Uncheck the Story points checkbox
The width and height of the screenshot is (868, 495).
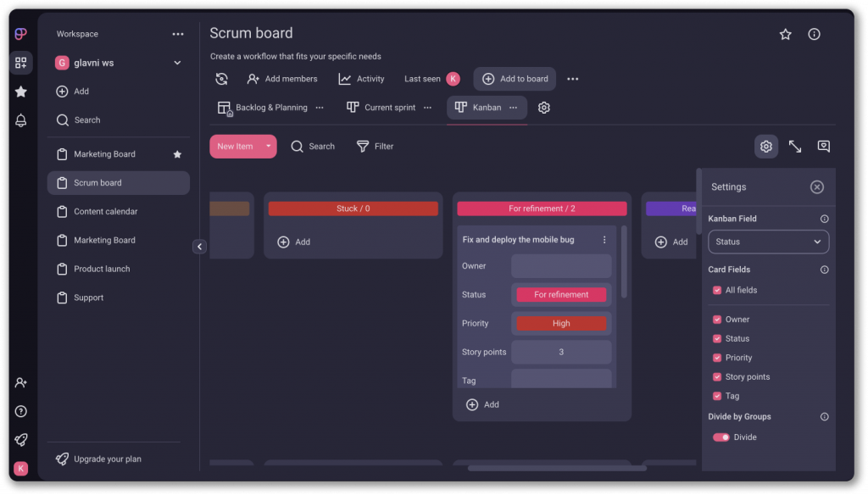[x=717, y=377]
